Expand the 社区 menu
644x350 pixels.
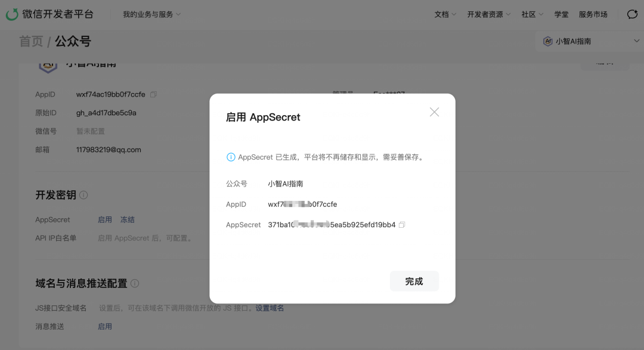point(532,14)
